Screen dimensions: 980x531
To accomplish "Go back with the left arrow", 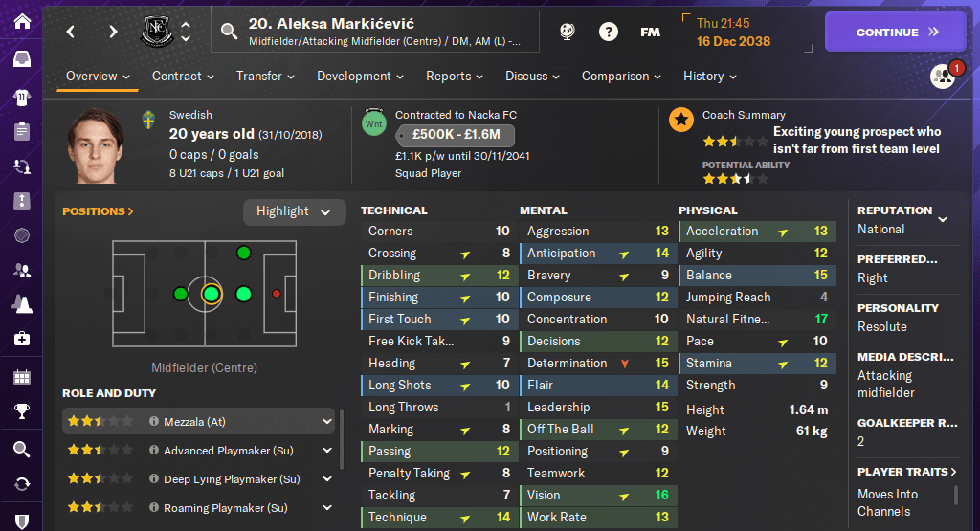I will tap(71, 32).
